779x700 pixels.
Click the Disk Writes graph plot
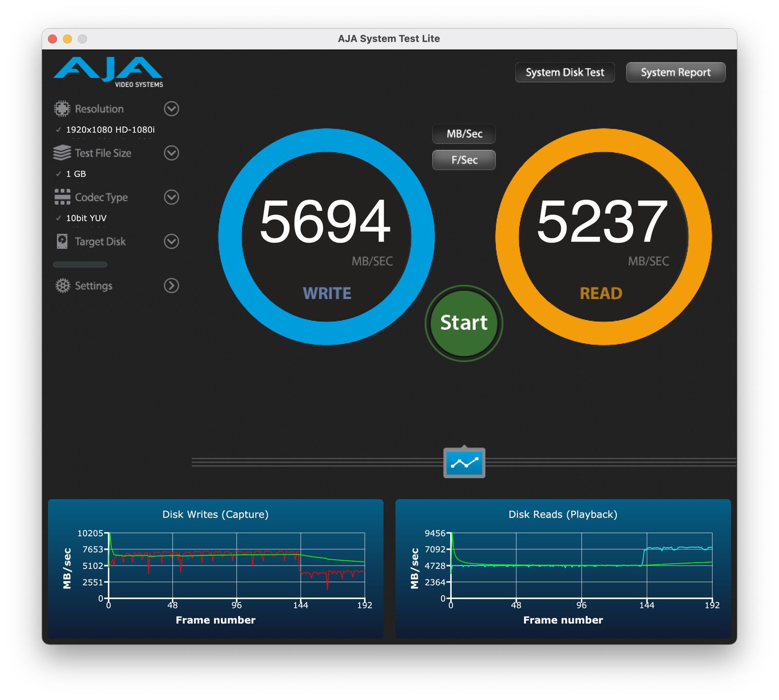click(237, 566)
